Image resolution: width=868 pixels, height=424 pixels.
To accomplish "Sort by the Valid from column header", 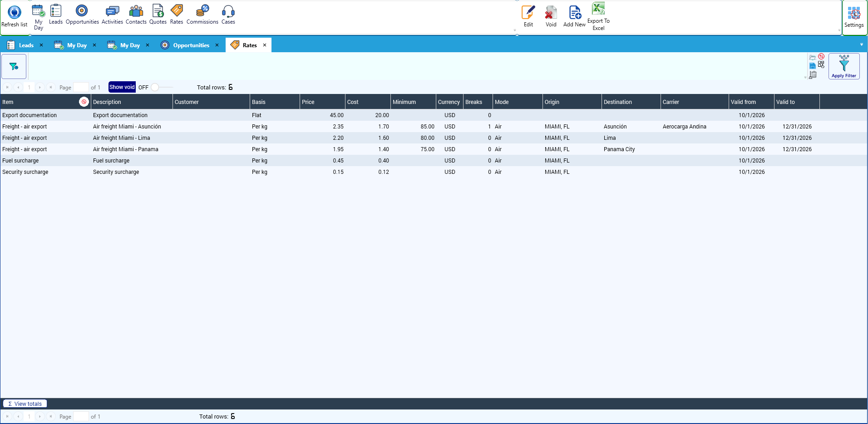I will 751,102.
